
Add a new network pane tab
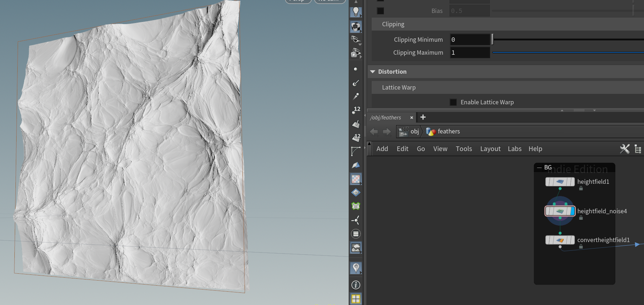(423, 117)
